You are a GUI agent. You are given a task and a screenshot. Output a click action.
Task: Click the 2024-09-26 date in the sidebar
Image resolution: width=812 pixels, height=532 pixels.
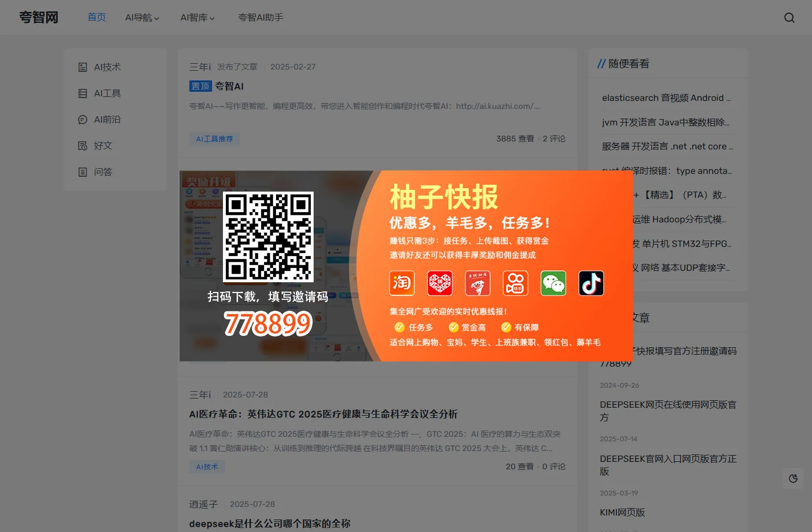coord(620,385)
